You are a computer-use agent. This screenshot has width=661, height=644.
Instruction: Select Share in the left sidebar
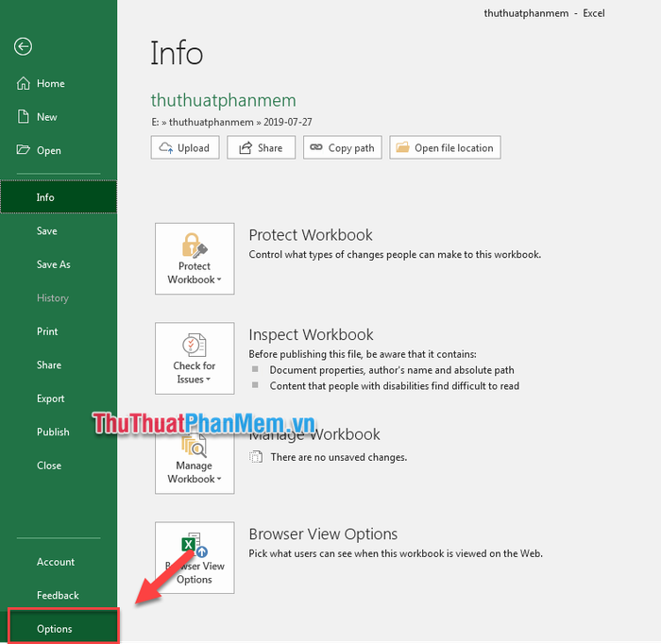59,365
